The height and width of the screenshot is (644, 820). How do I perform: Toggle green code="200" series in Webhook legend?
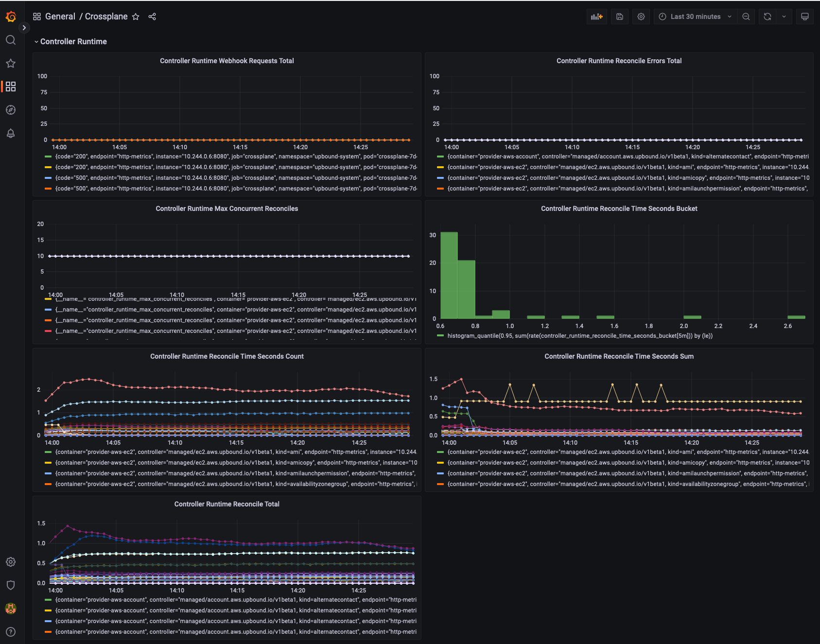[x=236, y=157]
